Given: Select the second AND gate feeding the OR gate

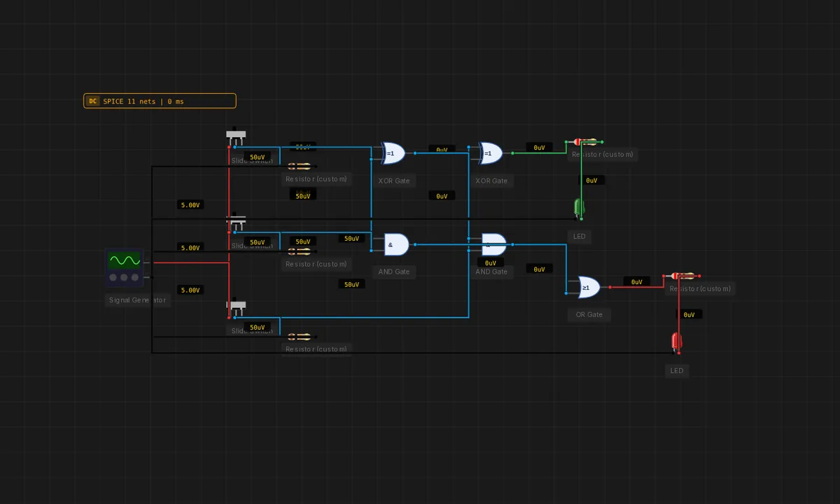Looking at the screenshot, I should coord(493,244).
